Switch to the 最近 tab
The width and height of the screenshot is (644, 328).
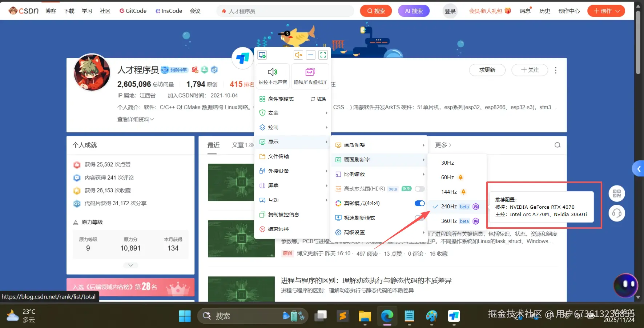point(213,145)
